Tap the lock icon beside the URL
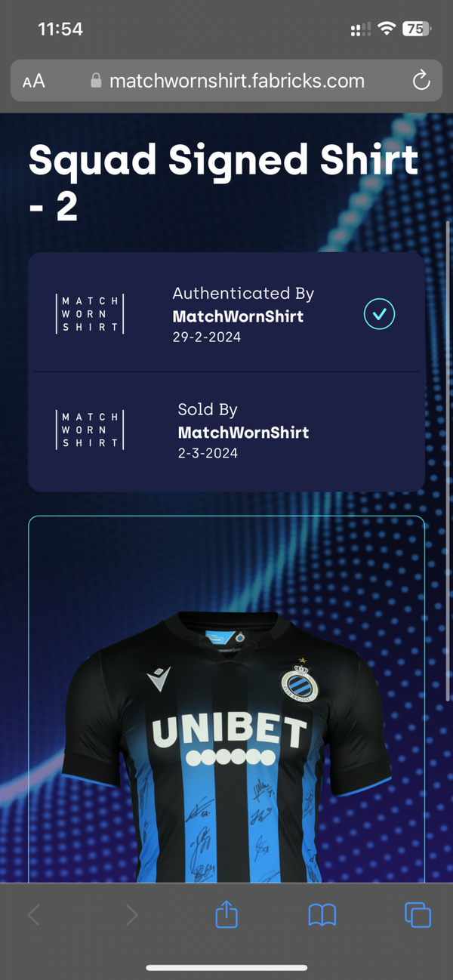The height and width of the screenshot is (980, 453). click(96, 80)
